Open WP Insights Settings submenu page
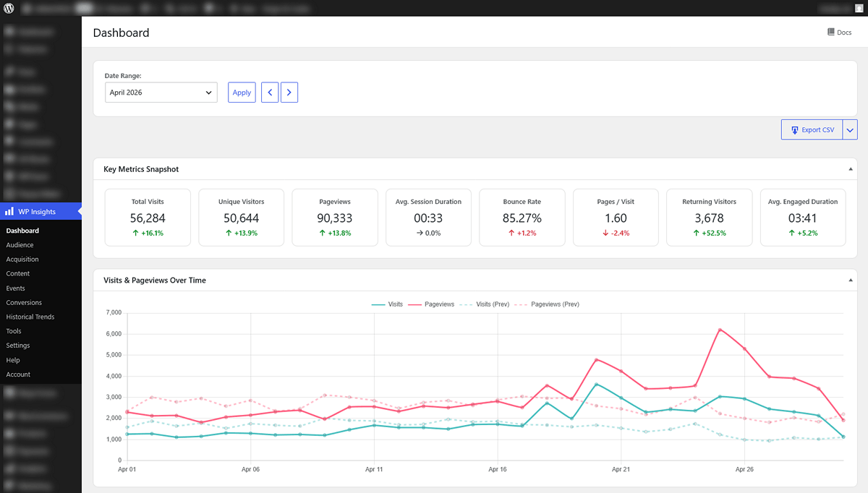 pos(18,346)
